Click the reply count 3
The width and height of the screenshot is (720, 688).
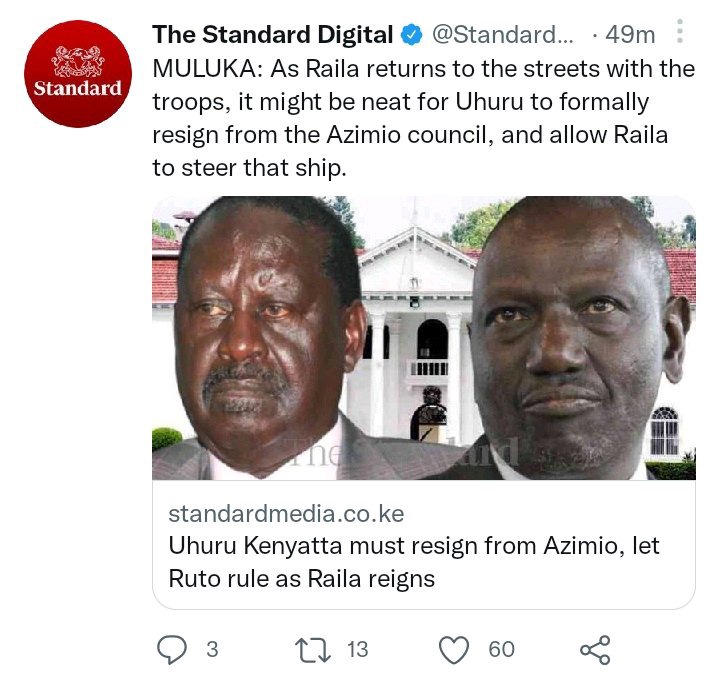(x=212, y=649)
